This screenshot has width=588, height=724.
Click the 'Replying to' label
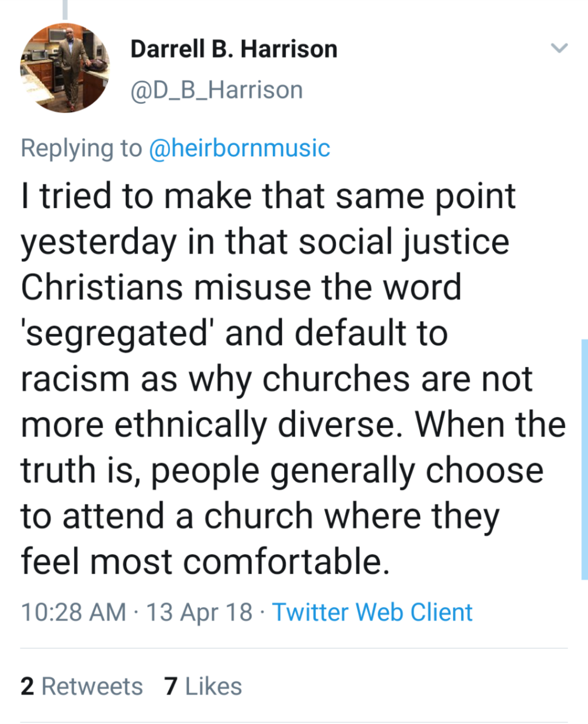81,148
